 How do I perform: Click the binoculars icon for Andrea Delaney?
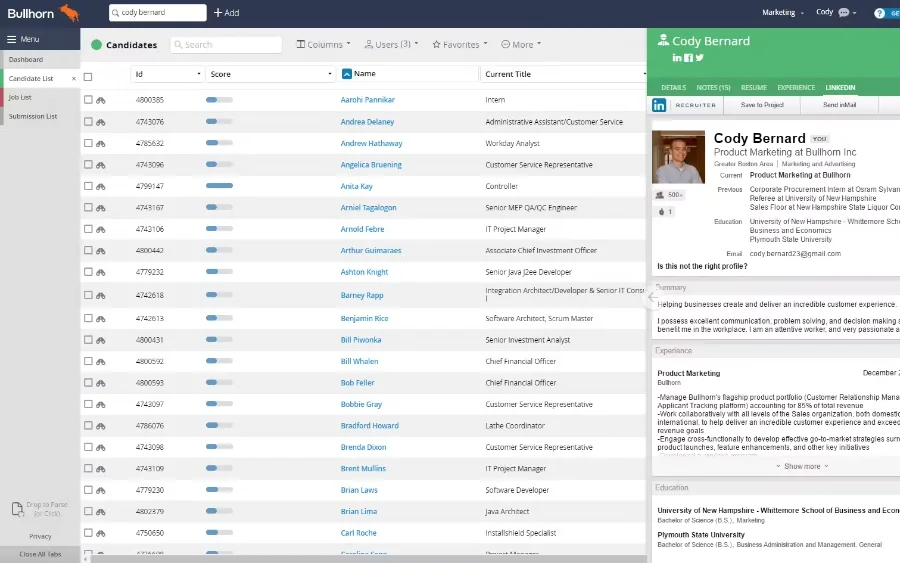coord(101,122)
